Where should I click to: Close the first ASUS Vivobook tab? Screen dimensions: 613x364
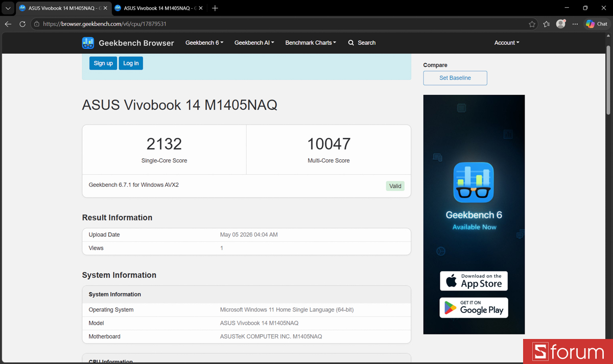(x=105, y=8)
